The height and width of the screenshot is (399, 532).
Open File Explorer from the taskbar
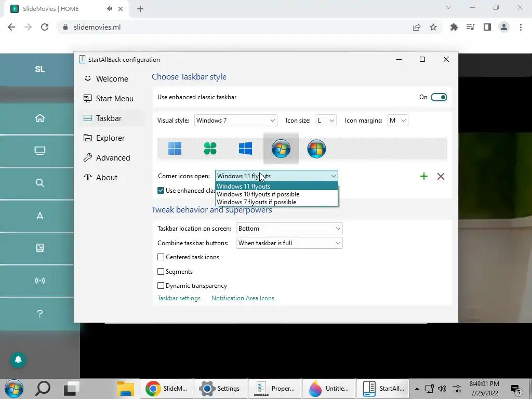pyautogui.click(x=126, y=389)
